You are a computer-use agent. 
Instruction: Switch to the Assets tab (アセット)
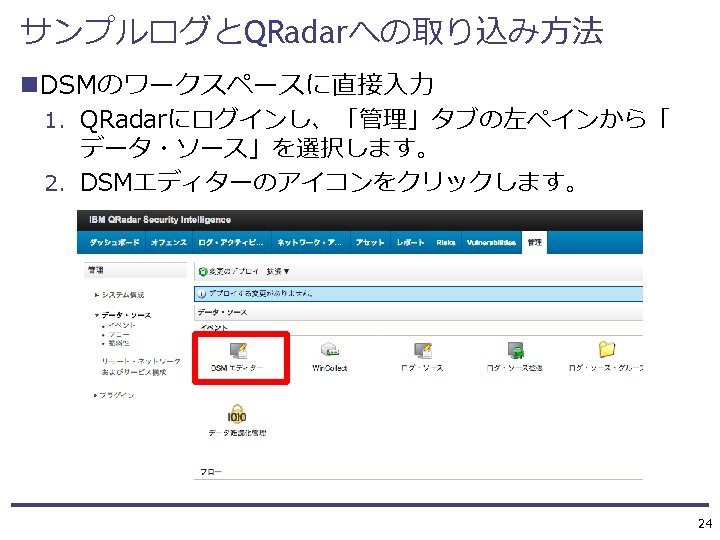pos(370,242)
